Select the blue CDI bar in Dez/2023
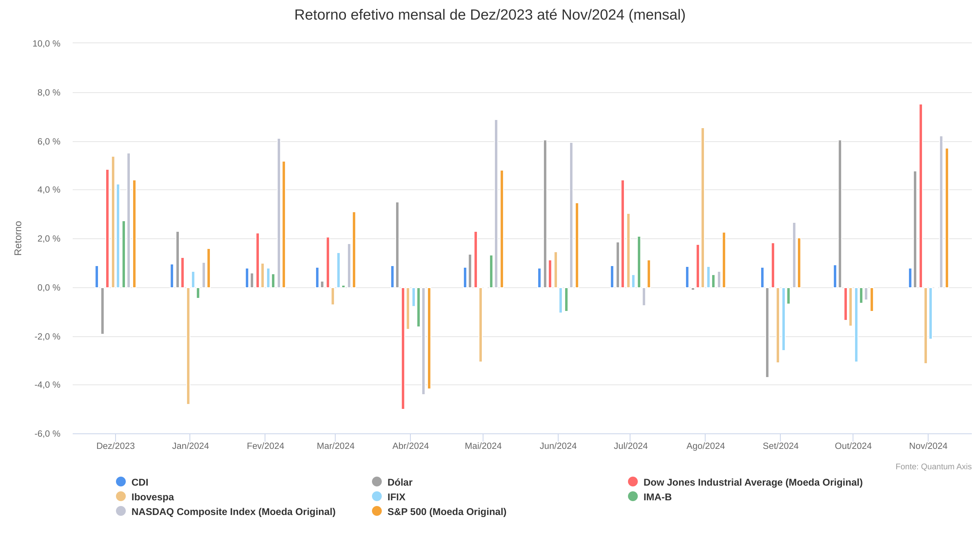Screen dimensions: 980x546 click(97, 277)
